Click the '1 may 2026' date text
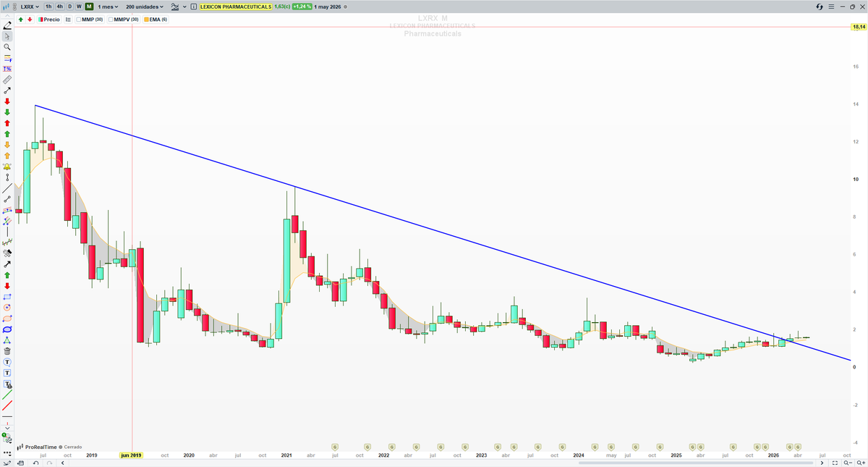The height and width of the screenshot is (467, 868). (x=328, y=7)
